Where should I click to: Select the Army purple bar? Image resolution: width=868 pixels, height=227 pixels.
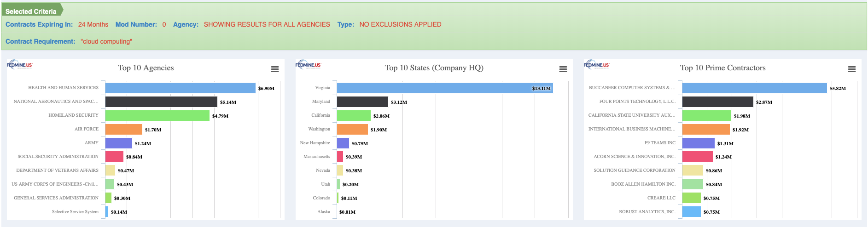(119, 143)
